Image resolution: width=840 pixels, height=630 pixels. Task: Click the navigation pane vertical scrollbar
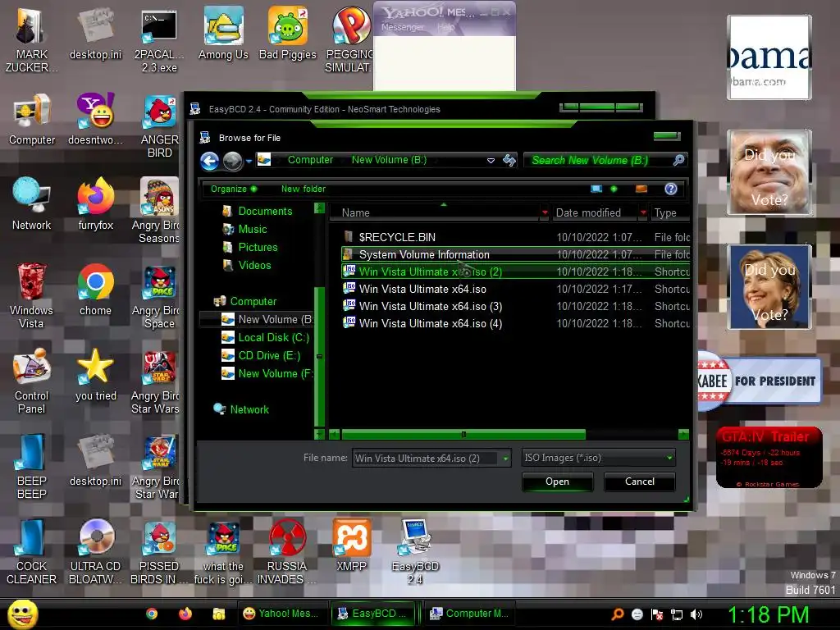coord(319,356)
